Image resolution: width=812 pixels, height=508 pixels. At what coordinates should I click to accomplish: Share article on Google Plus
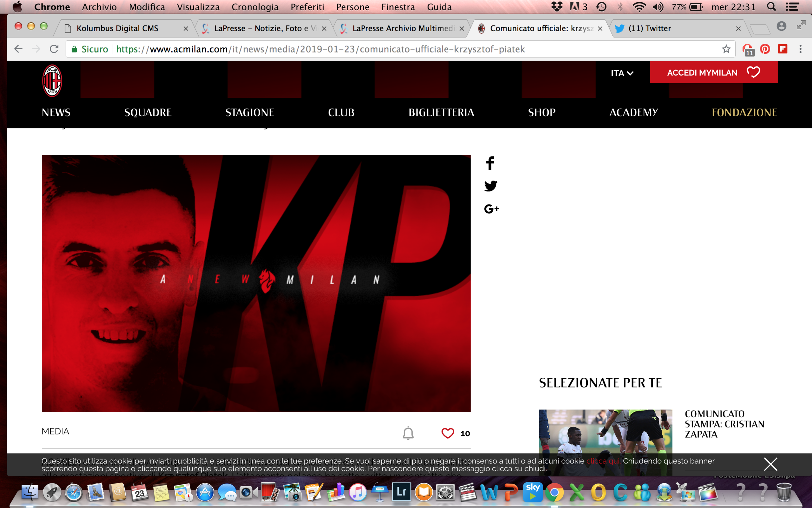pyautogui.click(x=492, y=209)
